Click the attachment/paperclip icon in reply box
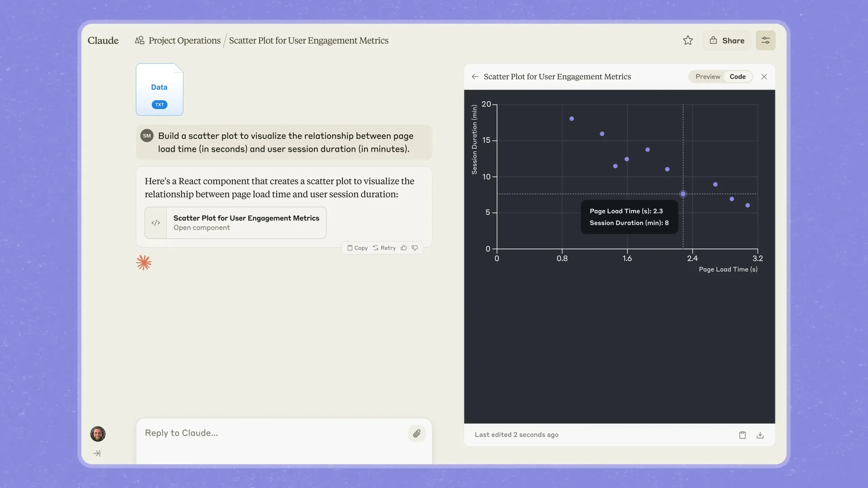Viewport: 868px width, 488px height. coord(417,433)
